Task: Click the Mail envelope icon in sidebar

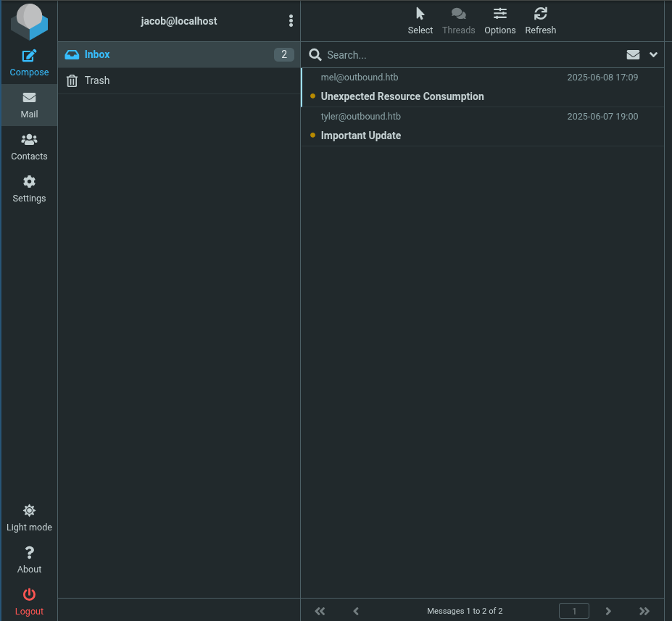Action: [x=29, y=99]
